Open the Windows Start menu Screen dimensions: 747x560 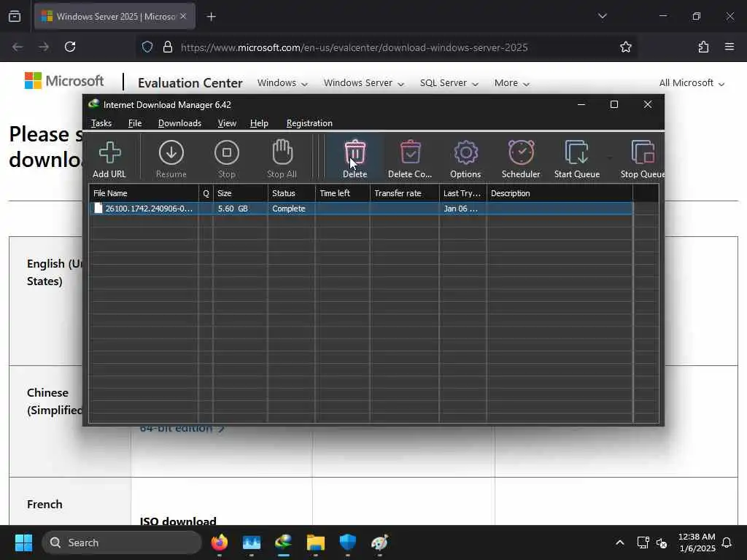[x=23, y=542]
